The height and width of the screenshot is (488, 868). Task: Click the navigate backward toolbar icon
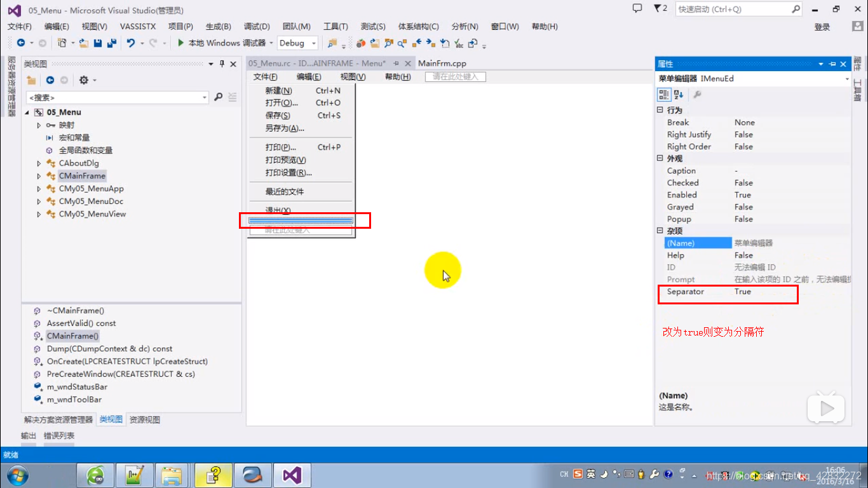click(21, 43)
